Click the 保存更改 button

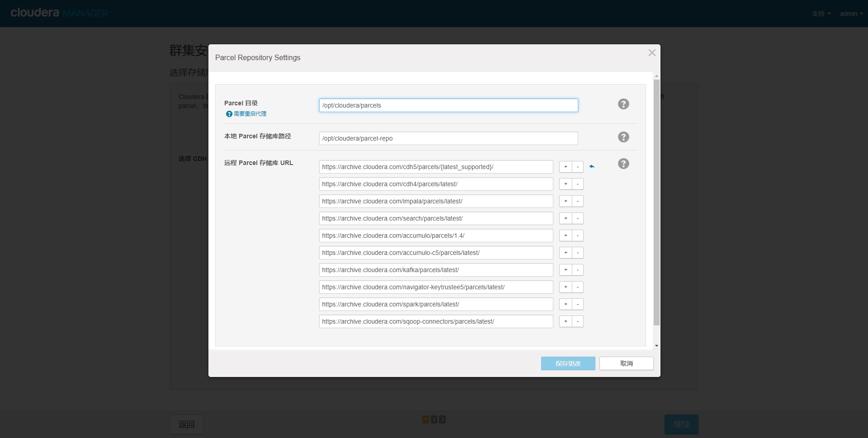point(568,363)
